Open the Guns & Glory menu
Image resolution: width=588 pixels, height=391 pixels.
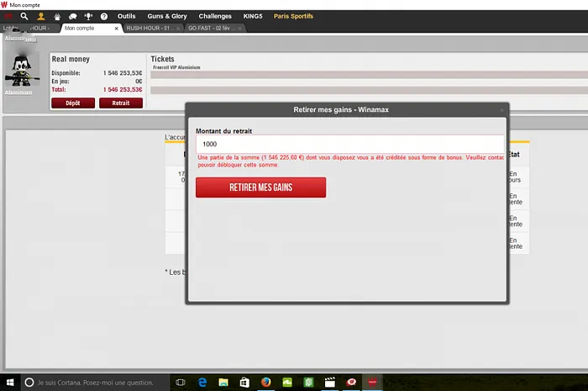(167, 16)
